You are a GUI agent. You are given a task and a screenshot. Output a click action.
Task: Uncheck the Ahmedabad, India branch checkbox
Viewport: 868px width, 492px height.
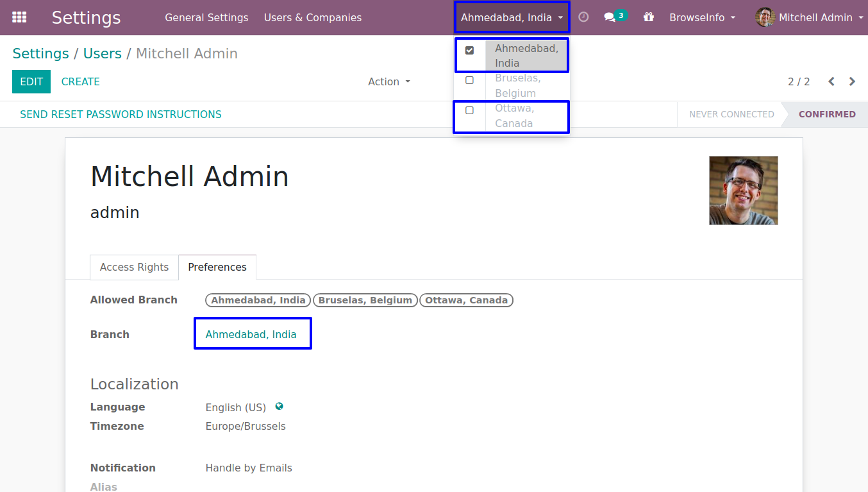(469, 50)
